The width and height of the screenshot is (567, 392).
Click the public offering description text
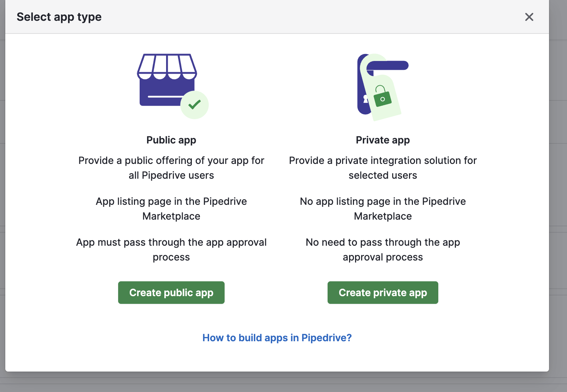tap(171, 168)
